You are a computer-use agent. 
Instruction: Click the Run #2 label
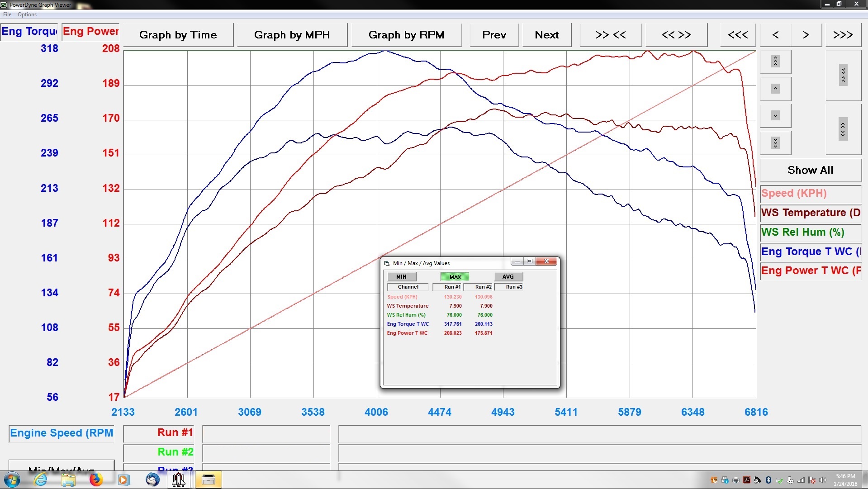pos(159,452)
